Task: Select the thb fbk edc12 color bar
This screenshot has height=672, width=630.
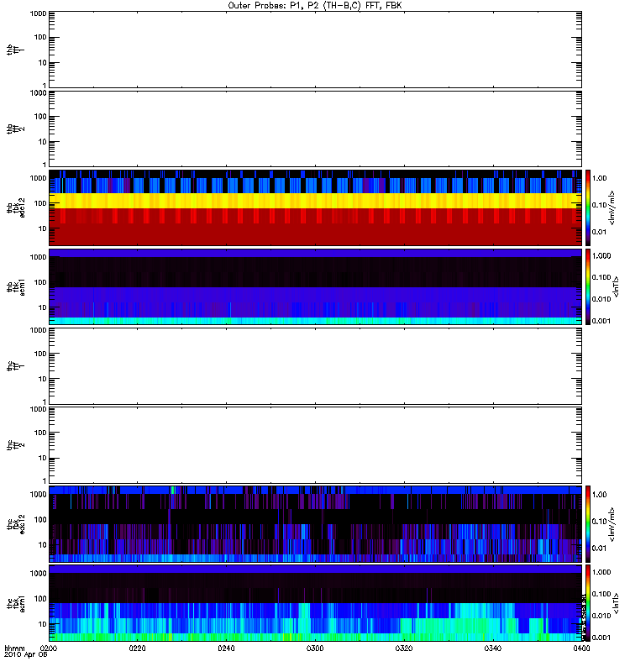Action: point(588,207)
